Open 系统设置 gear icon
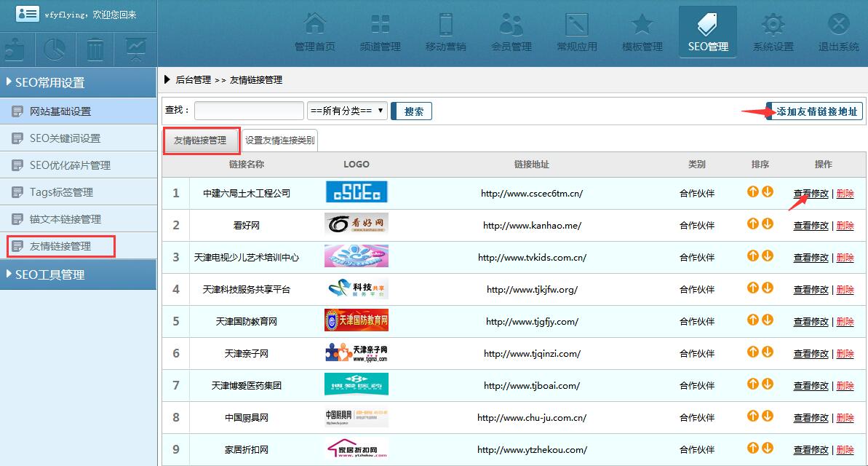 pos(773,26)
